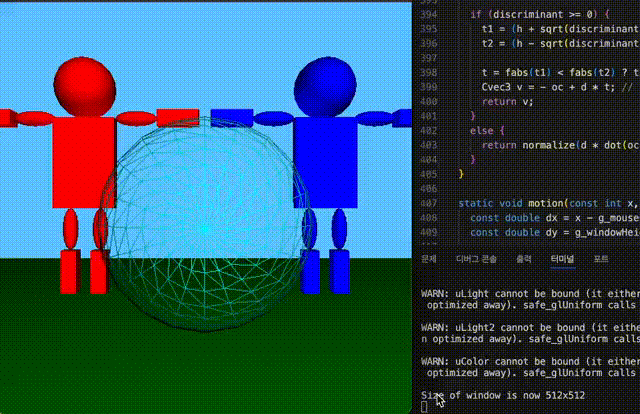
Task: Click 'Size of window is now 512x512' text
Action: (x=503, y=395)
